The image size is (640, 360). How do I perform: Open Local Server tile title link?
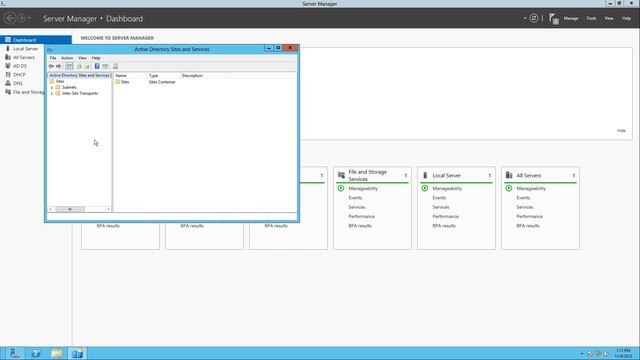click(447, 176)
